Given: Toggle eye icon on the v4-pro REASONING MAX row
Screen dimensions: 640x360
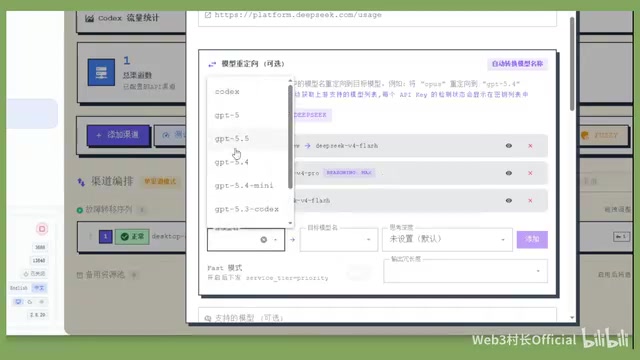Looking at the screenshot, I should click(509, 173).
